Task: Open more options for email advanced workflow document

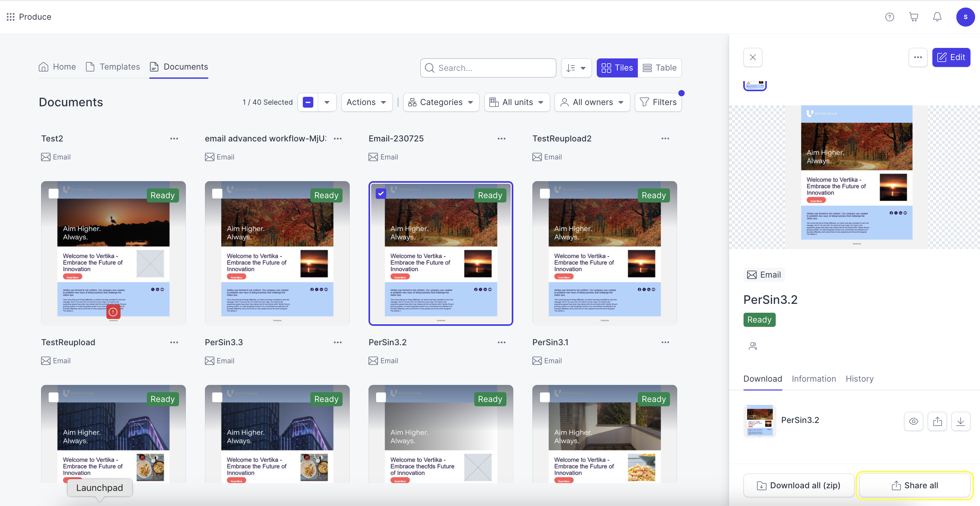Action: [338, 138]
